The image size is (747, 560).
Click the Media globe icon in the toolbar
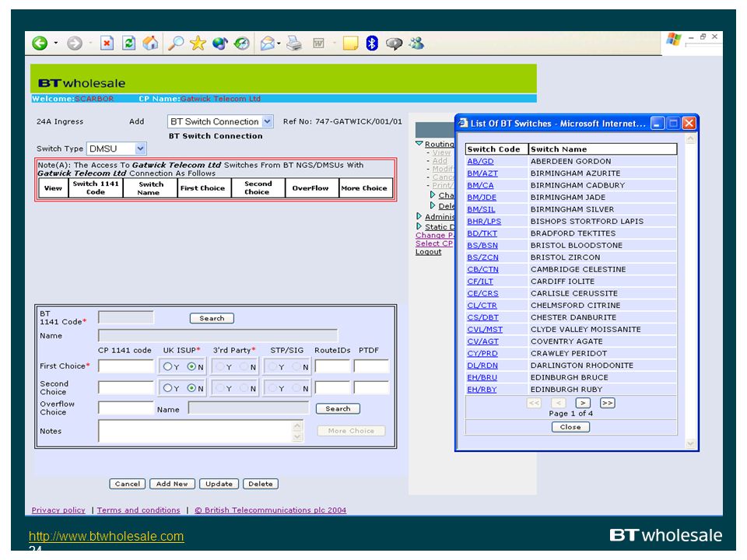[x=219, y=44]
